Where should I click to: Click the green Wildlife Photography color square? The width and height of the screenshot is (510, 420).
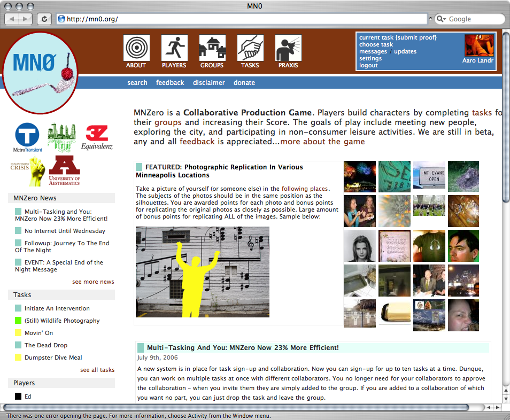[x=18, y=321]
